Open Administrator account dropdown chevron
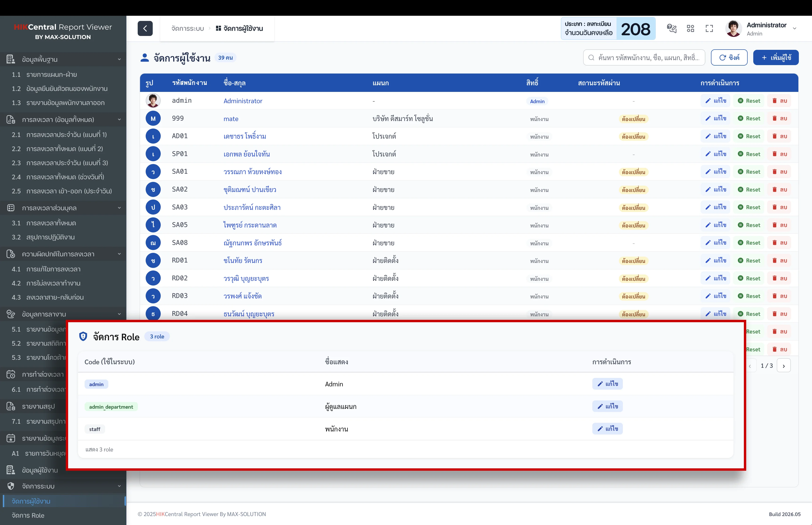The image size is (812, 525). (795, 29)
